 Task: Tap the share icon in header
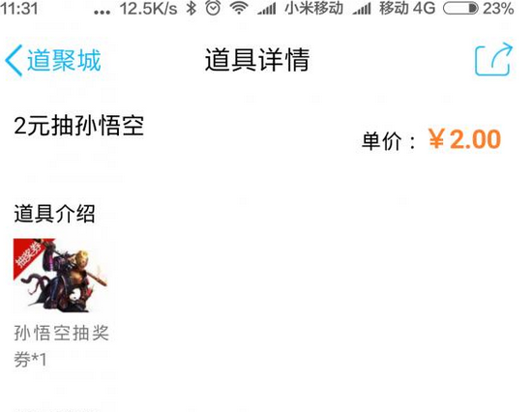click(493, 59)
